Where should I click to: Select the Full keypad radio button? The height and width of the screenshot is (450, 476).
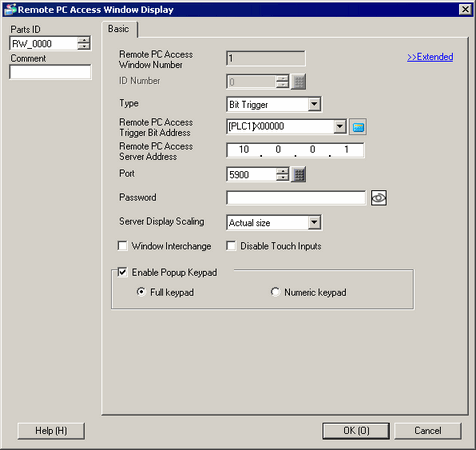pos(141,292)
